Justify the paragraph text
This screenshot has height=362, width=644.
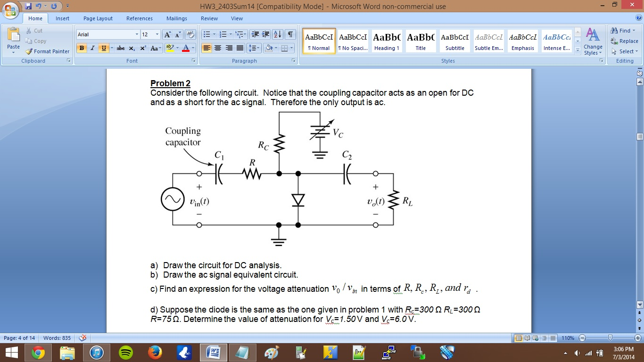[240, 48]
